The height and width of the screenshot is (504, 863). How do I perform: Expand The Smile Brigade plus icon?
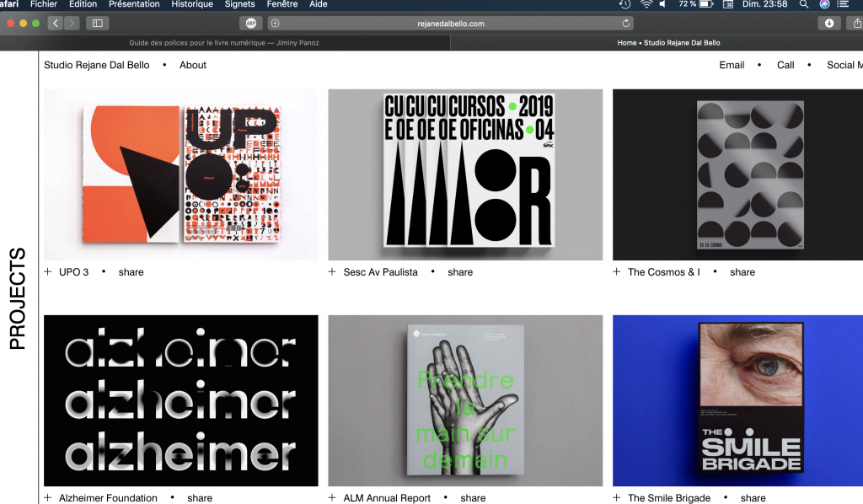[616, 497]
